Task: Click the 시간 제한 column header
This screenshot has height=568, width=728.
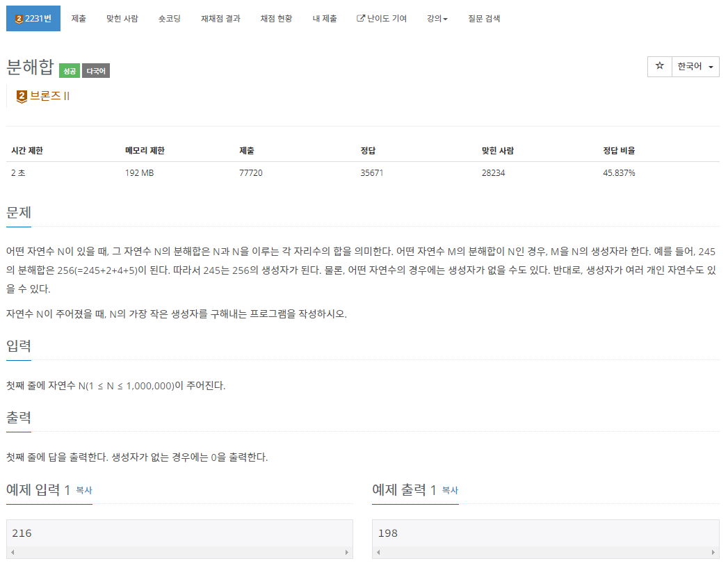Action: point(27,150)
